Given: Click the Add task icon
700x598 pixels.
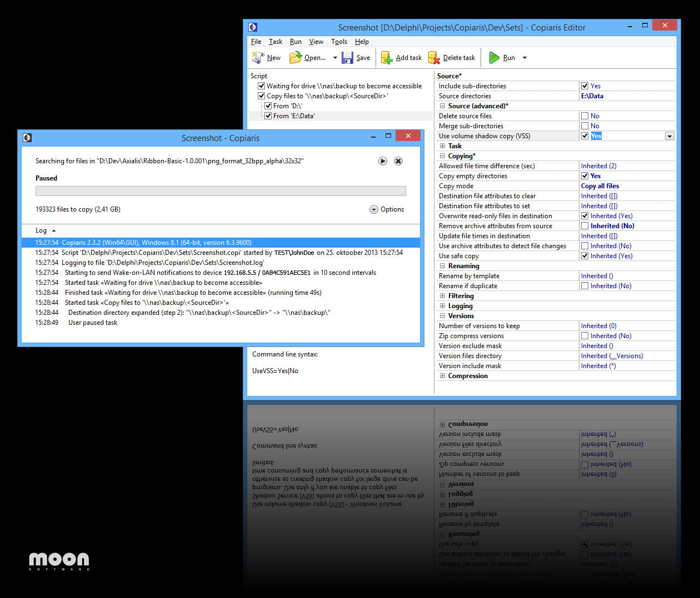Looking at the screenshot, I should point(387,58).
